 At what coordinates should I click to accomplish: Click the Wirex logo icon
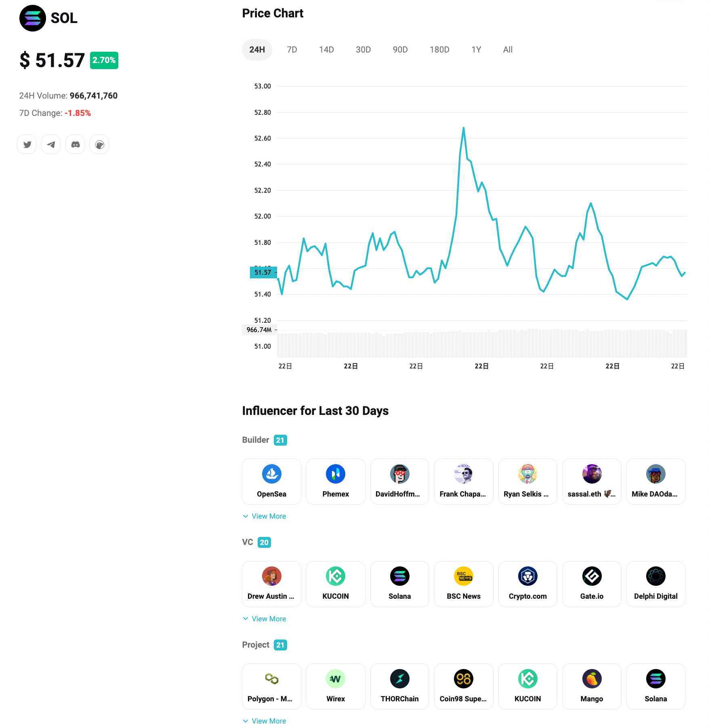336,679
